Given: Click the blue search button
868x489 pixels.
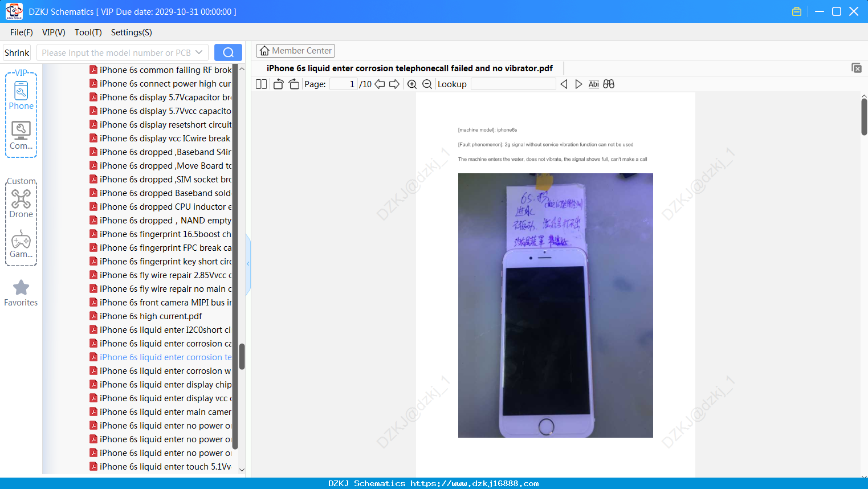Looking at the screenshot, I should pos(228,52).
